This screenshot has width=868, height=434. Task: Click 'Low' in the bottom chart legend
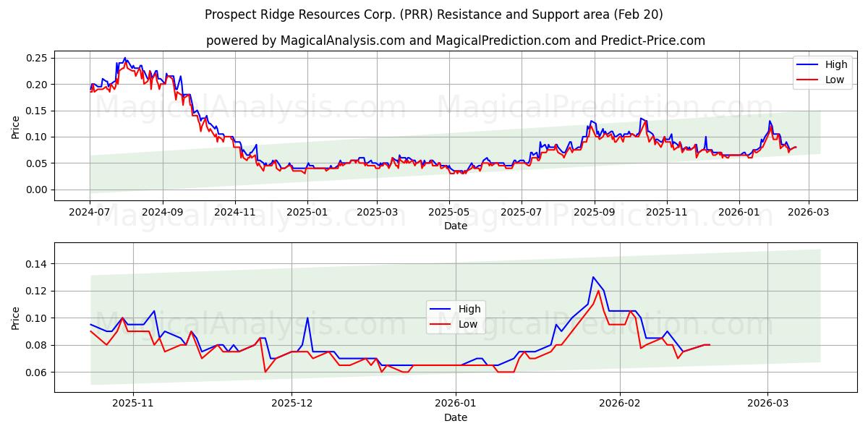coord(467,324)
